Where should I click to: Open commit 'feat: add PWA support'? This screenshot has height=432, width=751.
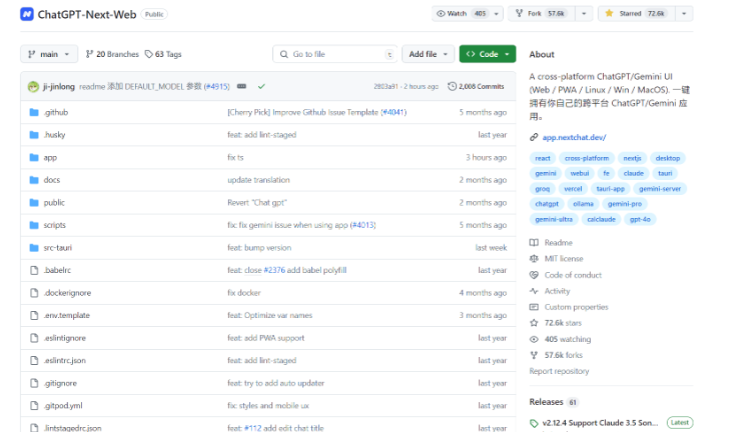[x=266, y=338]
